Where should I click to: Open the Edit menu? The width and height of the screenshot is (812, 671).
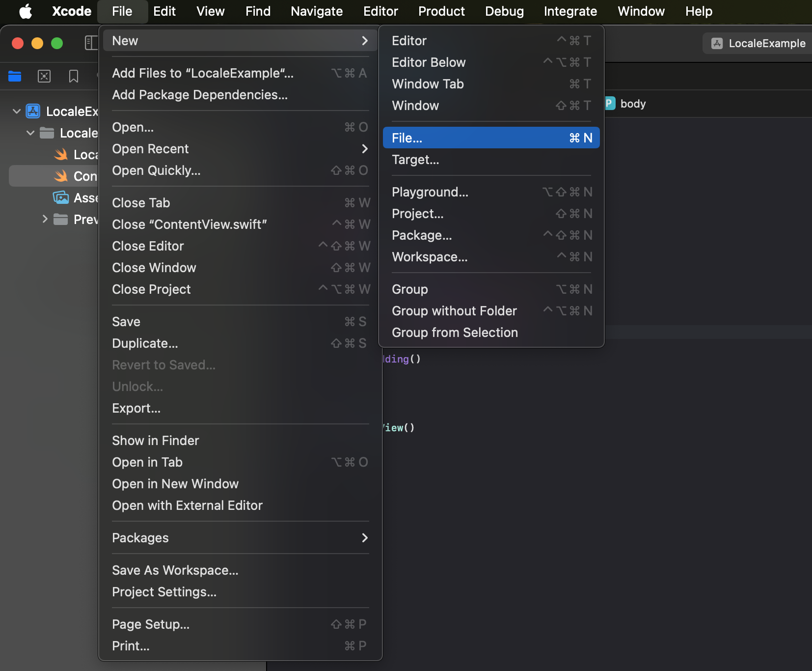[164, 11]
